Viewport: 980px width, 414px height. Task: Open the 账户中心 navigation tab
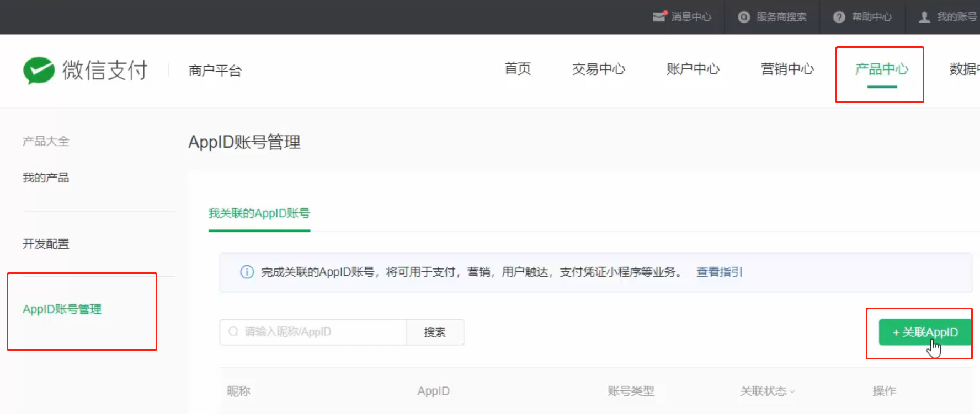693,69
